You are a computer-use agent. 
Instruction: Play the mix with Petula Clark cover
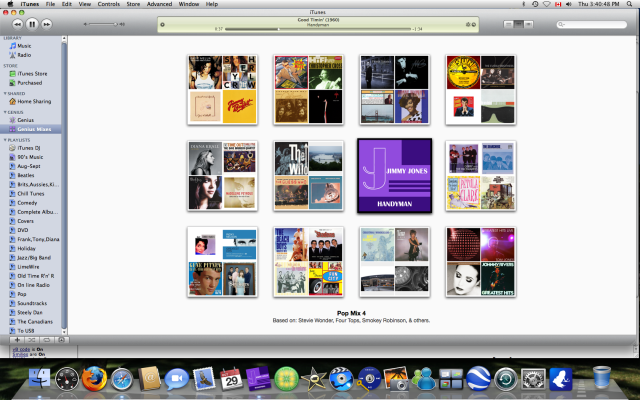[481, 176]
